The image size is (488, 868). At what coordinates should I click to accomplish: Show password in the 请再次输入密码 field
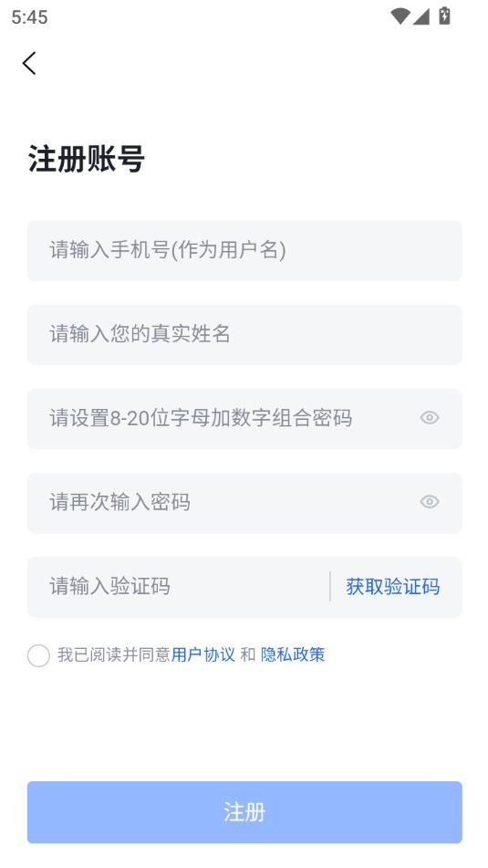click(x=430, y=501)
